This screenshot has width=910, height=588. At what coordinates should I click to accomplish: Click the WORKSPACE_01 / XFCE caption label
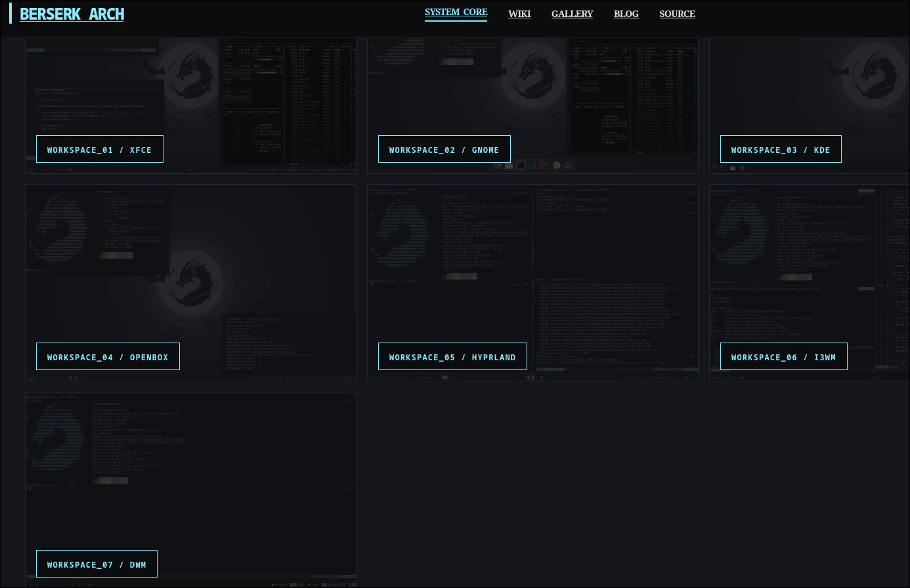tap(100, 150)
